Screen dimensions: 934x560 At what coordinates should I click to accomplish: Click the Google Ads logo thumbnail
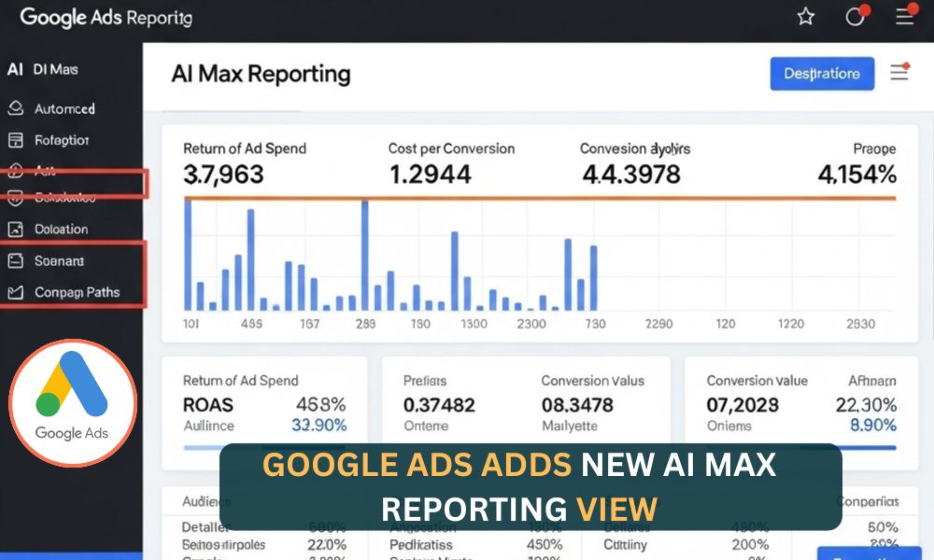(72, 402)
